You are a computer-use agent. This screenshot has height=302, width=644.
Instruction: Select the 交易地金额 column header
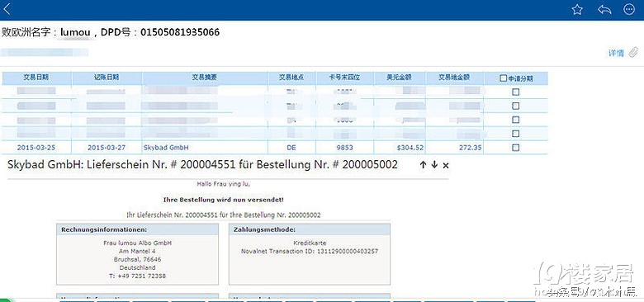tap(454, 78)
